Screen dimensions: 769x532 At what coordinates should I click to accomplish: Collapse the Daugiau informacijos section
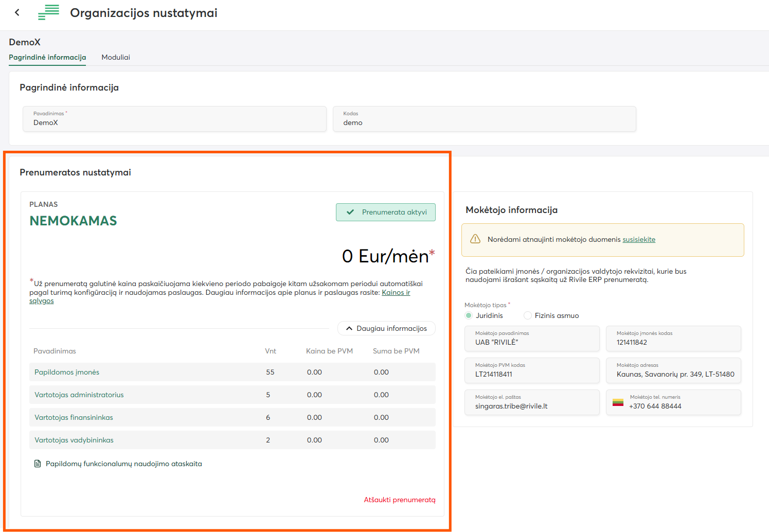coord(386,328)
